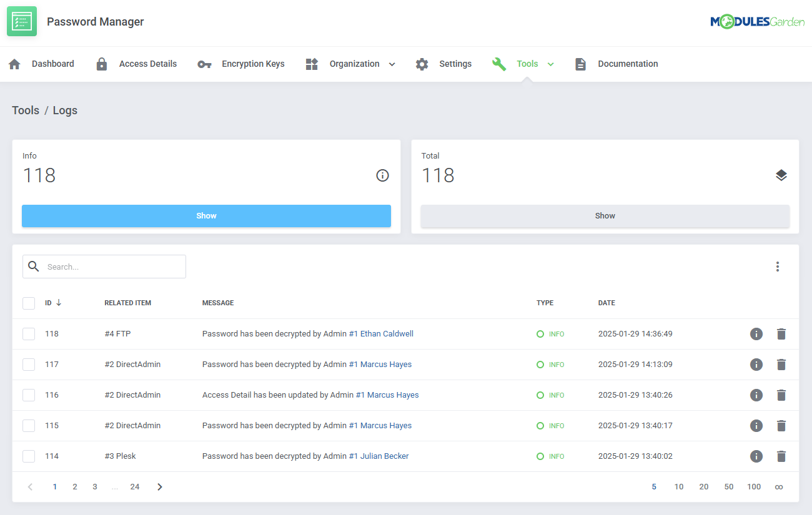Tick the checkbox for log 117
This screenshot has height=515, width=812.
(x=29, y=365)
